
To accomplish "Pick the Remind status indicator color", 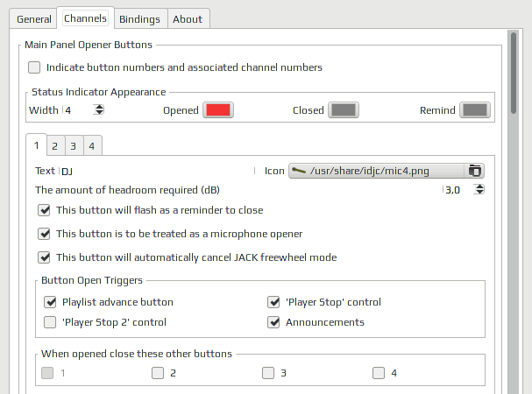I will click(475, 109).
